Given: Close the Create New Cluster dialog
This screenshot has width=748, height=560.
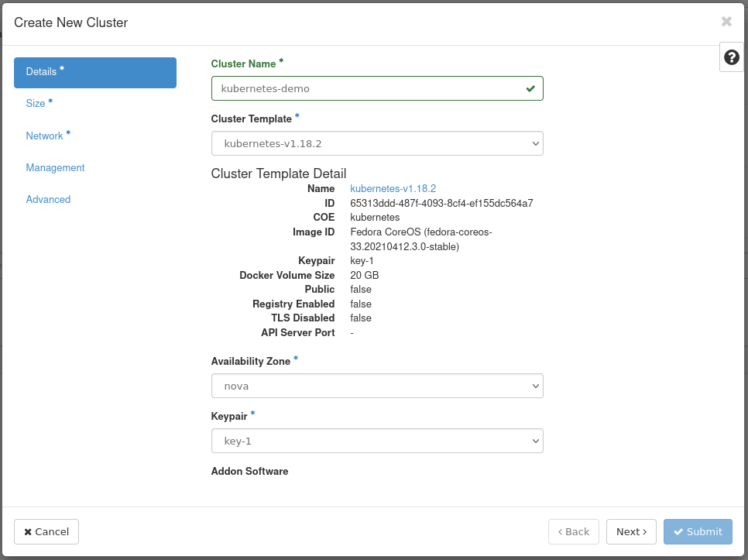Looking at the screenshot, I should [x=726, y=22].
